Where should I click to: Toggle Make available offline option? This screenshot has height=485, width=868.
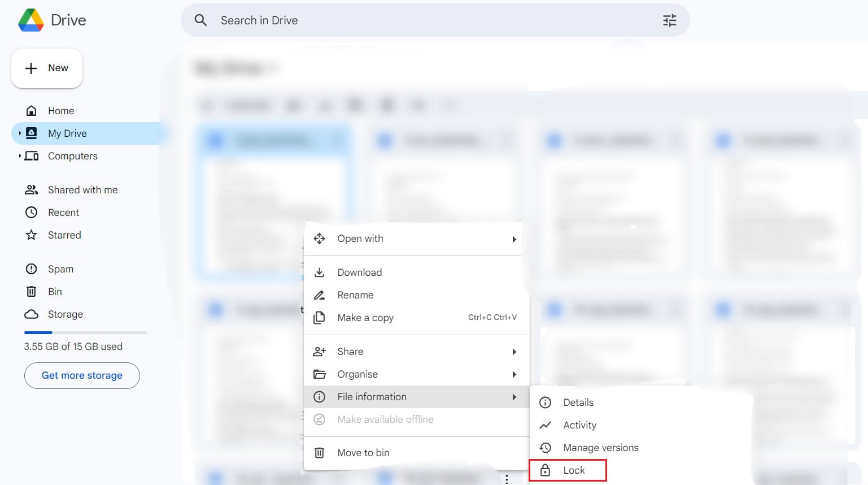click(x=386, y=419)
